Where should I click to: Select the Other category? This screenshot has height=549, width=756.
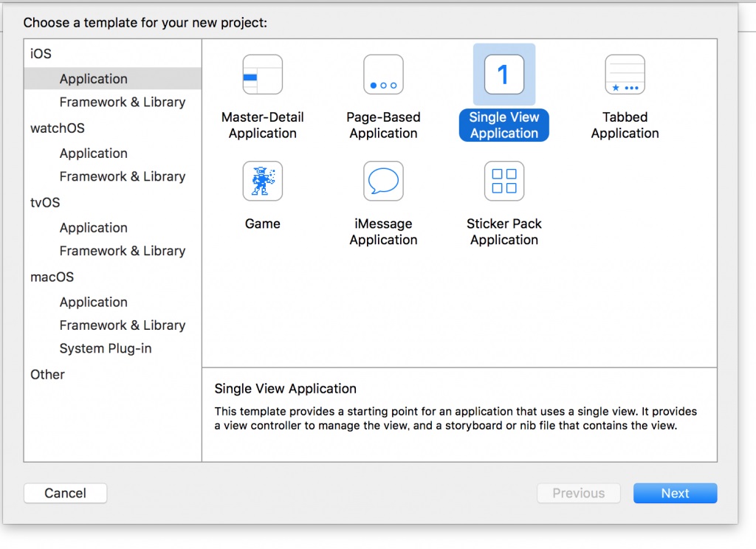(47, 375)
